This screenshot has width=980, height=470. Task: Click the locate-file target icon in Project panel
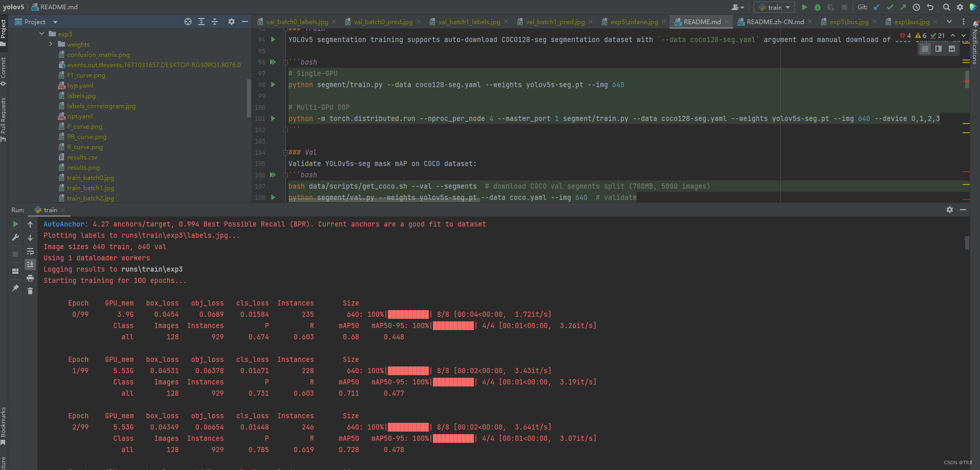[188, 22]
